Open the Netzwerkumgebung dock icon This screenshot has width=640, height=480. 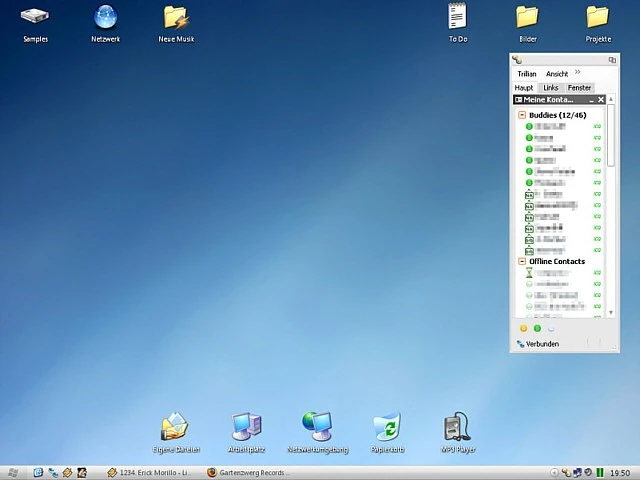(x=317, y=426)
